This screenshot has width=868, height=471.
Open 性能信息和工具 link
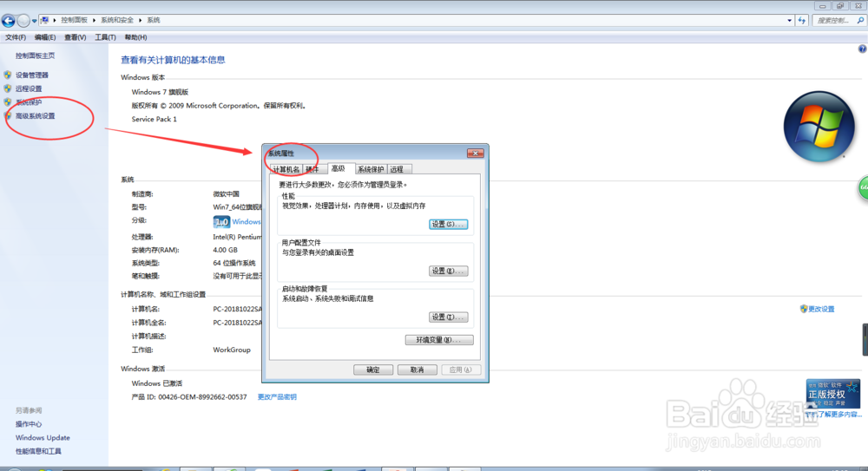coord(38,452)
